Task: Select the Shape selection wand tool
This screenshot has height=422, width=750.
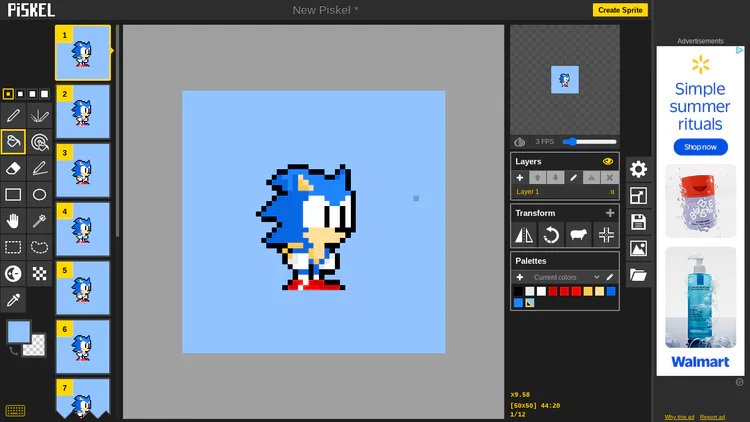Action: click(x=39, y=221)
